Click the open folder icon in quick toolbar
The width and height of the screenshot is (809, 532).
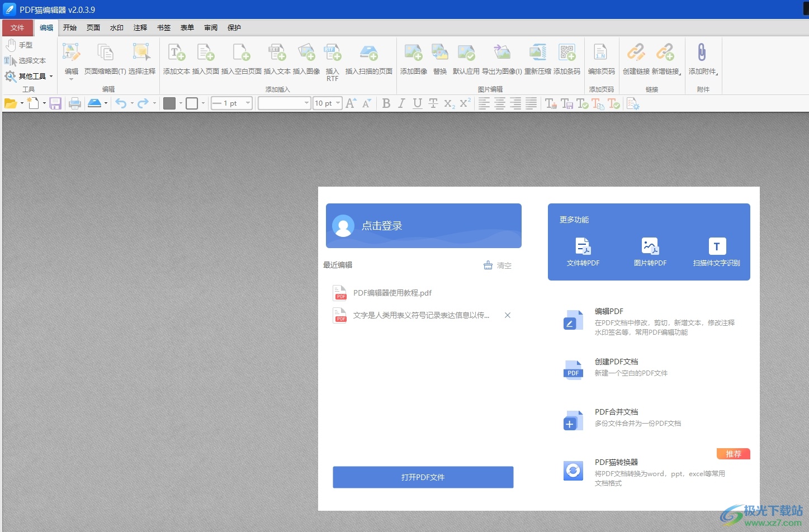click(11, 103)
